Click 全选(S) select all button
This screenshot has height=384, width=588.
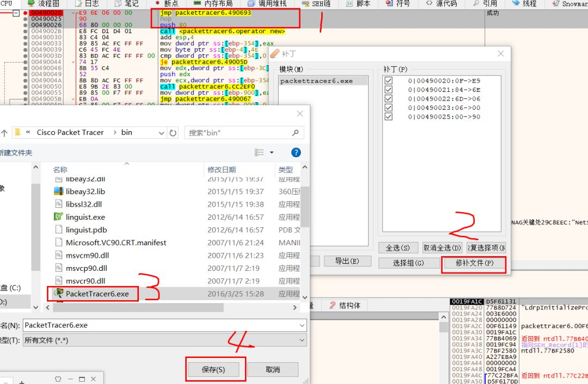tap(397, 247)
